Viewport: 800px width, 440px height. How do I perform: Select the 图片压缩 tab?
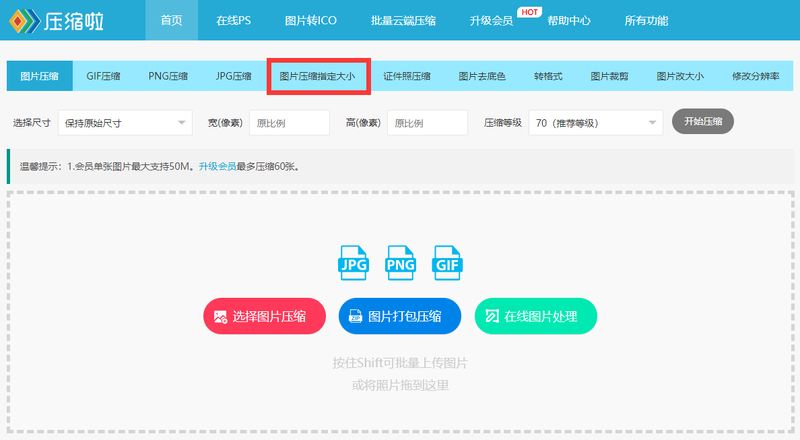pyautogui.click(x=40, y=76)
